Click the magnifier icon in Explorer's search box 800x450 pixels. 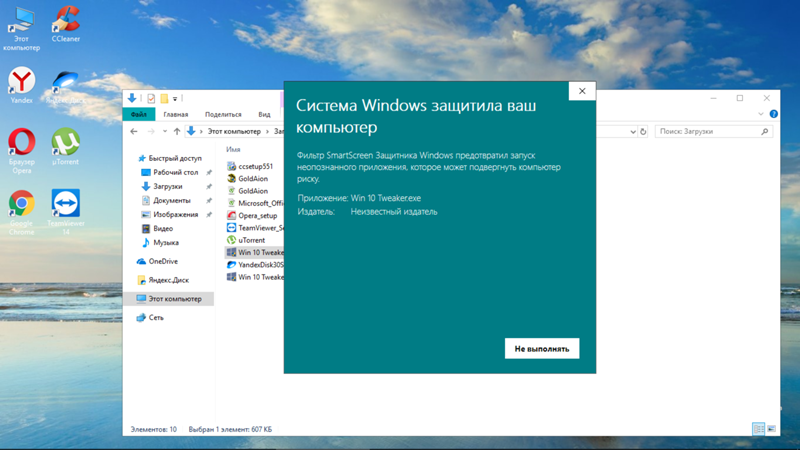[764, 132]
